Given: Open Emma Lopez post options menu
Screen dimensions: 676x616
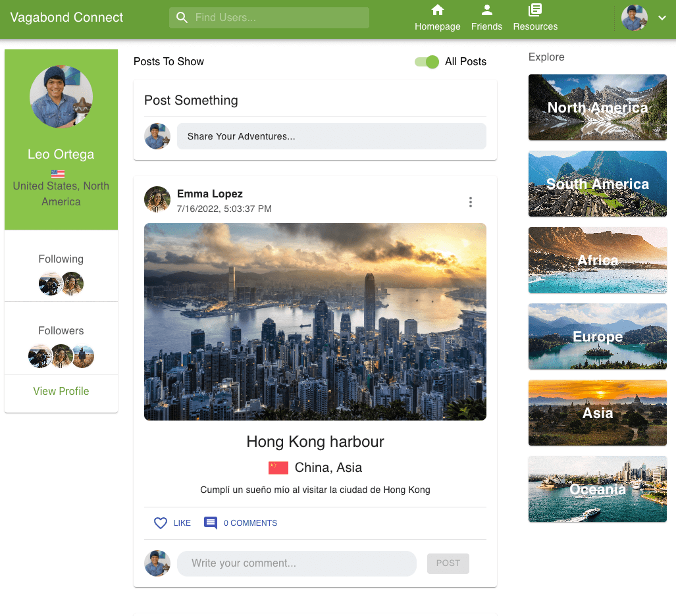Looking at the screenshot, I should click(471, 202).
